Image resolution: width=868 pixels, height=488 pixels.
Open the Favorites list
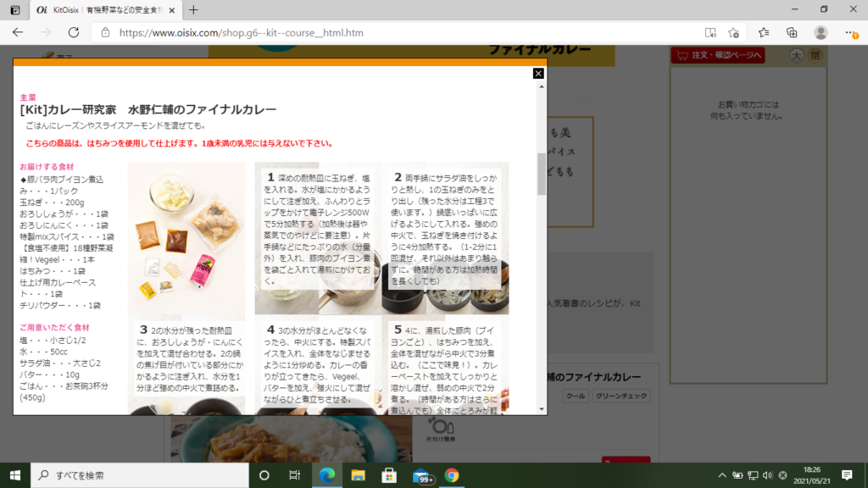click(x=764, y=33)
